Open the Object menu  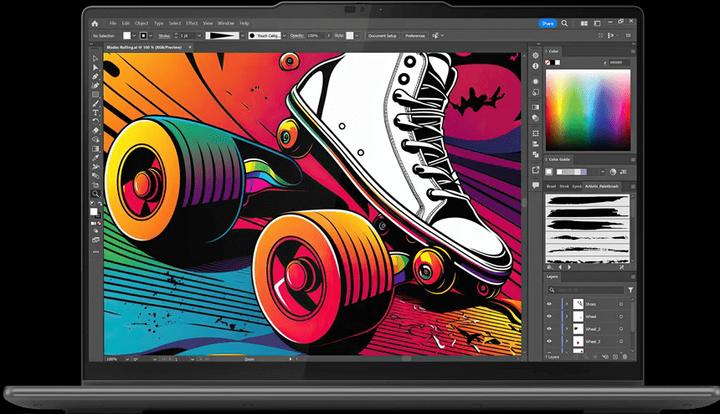coord(142,23)
